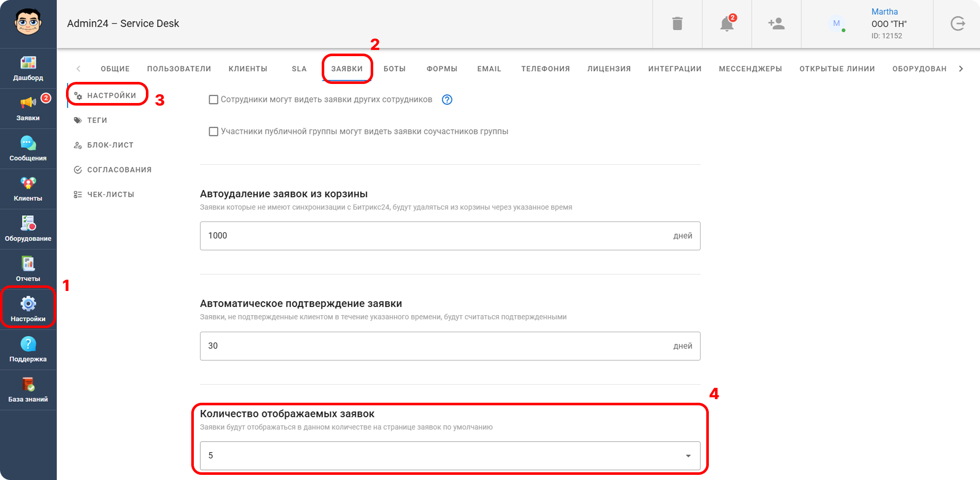Open Сообщения in the sidebar
980x480 pixels.
(28, 149)
